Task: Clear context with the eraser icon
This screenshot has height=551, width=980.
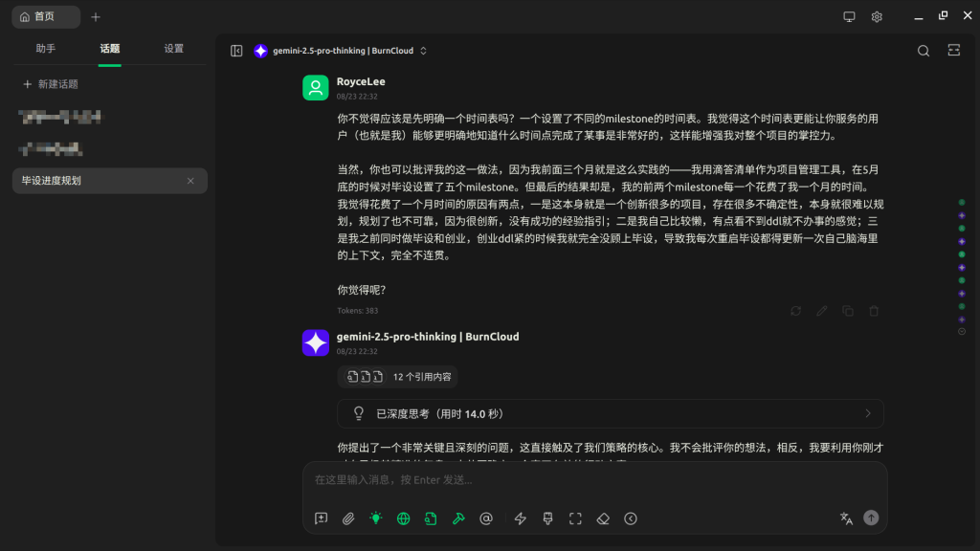Action: 603,518
